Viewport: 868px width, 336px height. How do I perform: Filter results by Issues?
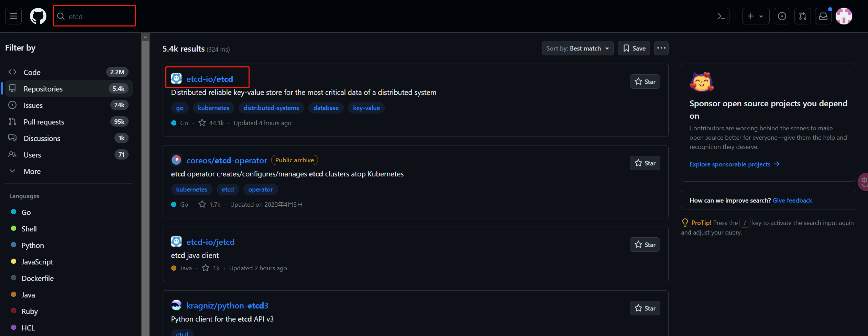point(69,105)
